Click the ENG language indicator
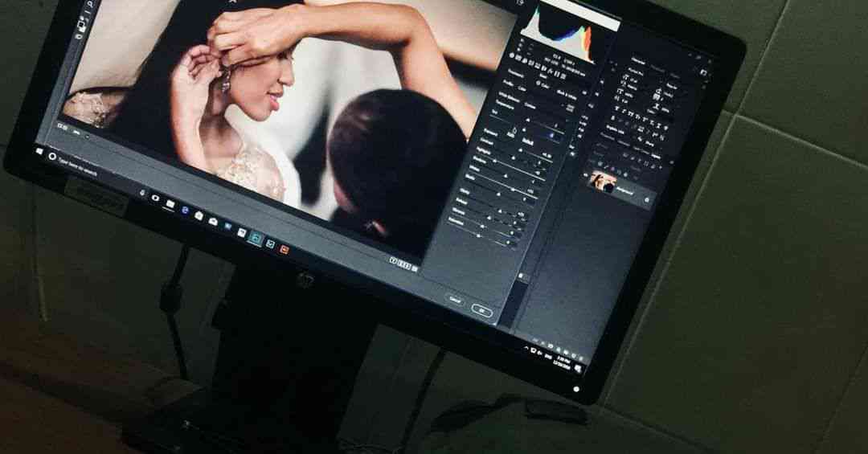 coord(549,357)
